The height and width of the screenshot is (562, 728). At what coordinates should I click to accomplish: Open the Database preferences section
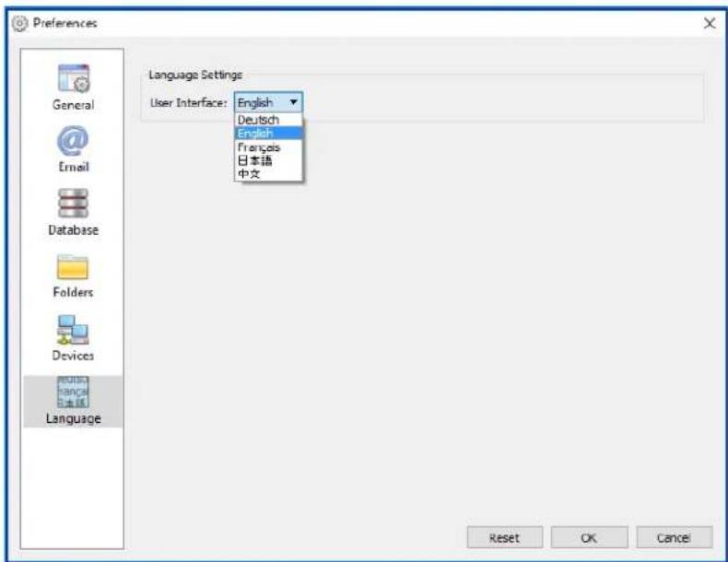tap(73, 212)
